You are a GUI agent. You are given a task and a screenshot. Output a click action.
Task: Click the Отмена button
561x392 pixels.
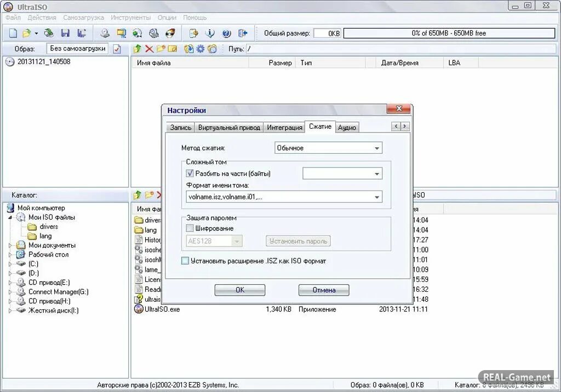click(324, 290)
